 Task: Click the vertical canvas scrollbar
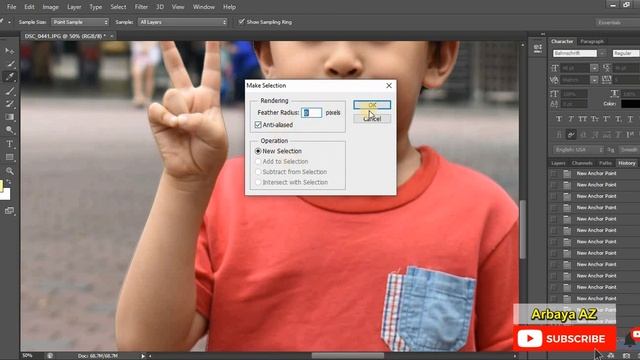[522, 229]
